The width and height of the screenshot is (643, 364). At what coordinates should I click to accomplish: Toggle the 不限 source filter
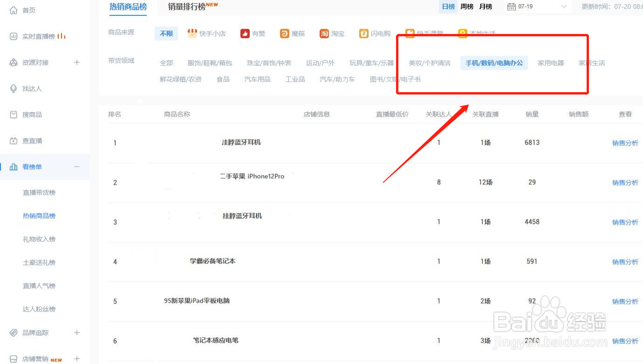tap(166, 33)
